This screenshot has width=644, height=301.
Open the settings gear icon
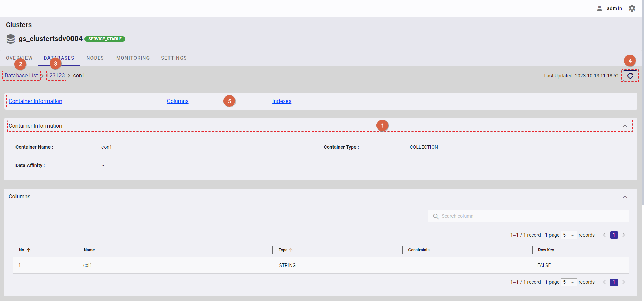click(632, 8)
